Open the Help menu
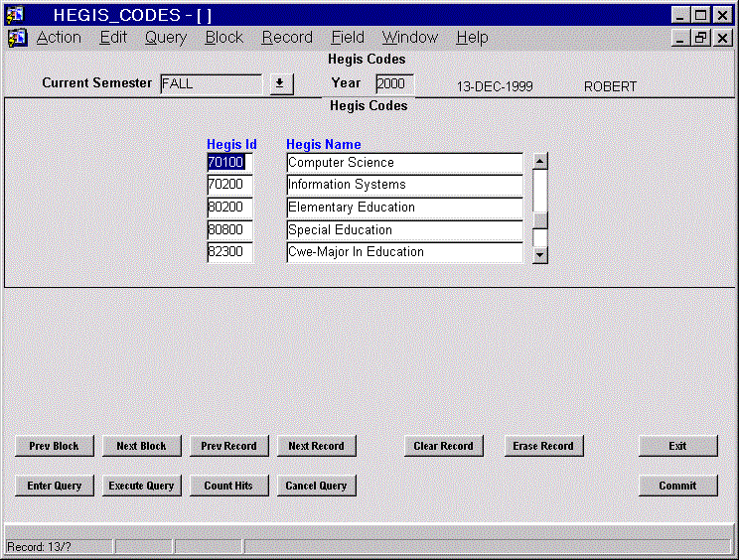 coord(472,38)
